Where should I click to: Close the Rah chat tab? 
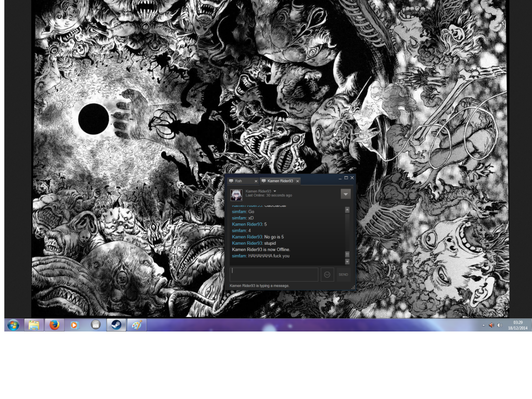tap(256, 181)
